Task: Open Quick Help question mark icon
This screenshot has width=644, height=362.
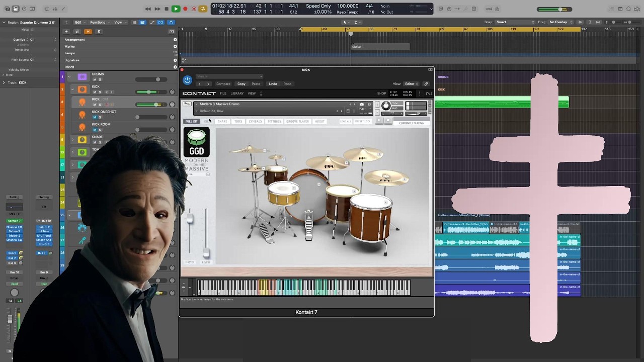Action: click(24, 9)
